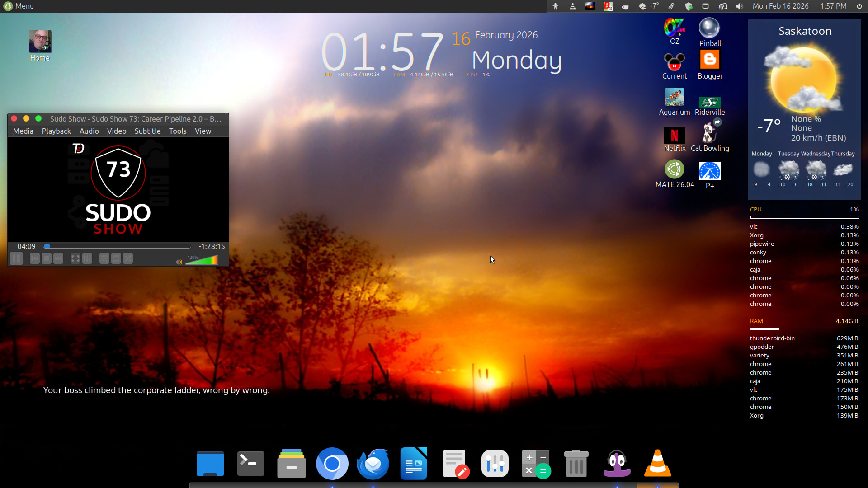Launch the terminal from the dock
868x488 pixels.
(251, 464)
